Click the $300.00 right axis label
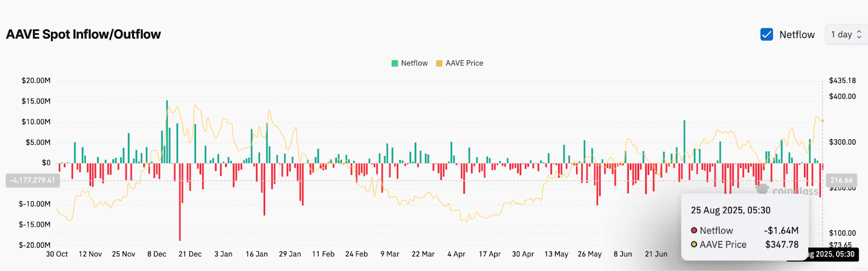This screenshot has width=868, height=271. pyautogui.click(x=843, y=142)
